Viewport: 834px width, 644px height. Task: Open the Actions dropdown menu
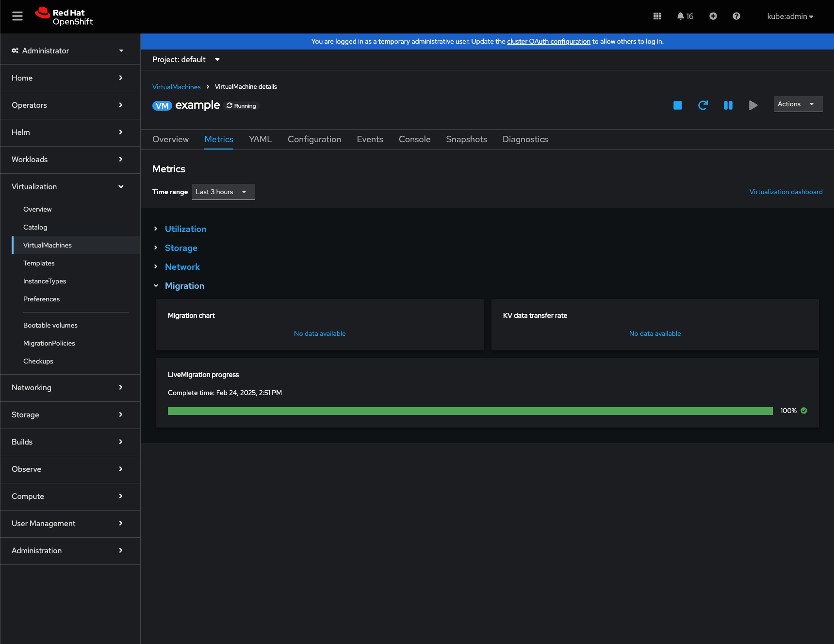click(x=798, y=104)
